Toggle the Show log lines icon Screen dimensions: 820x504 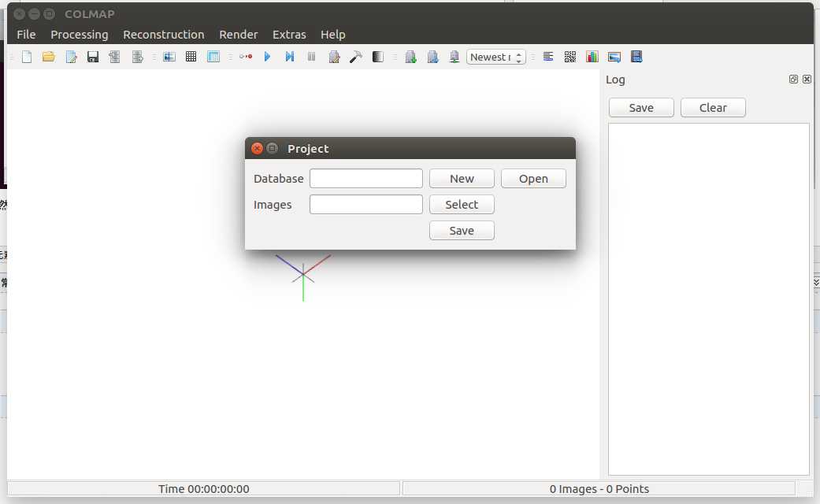tap(548, 57)
